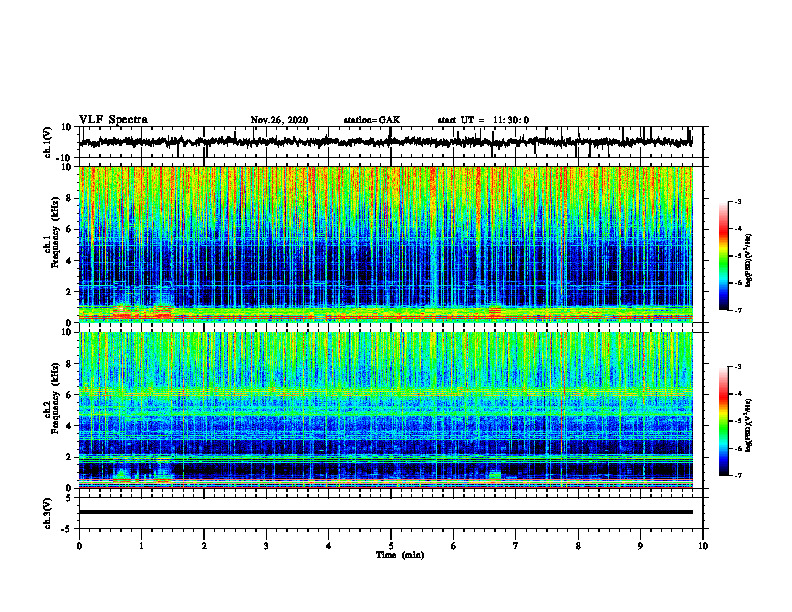
Task: Click the "Time (min)" axis title
Action: coord(400,555)
